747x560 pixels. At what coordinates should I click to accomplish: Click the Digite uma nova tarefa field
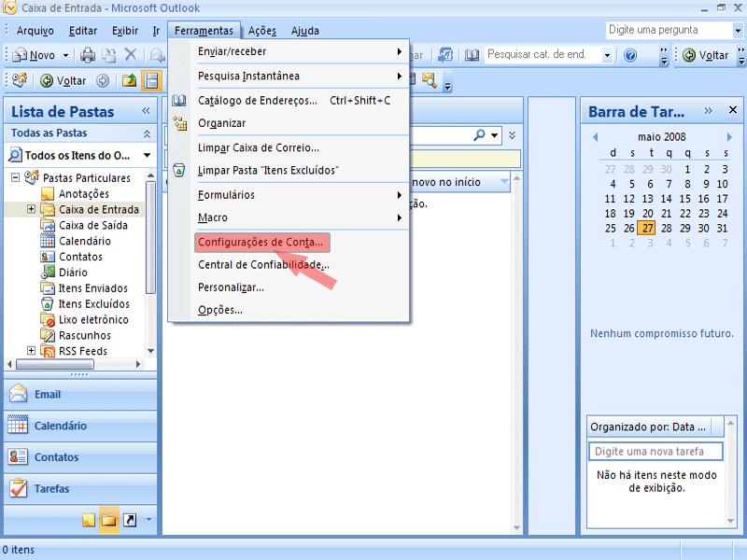657,452
